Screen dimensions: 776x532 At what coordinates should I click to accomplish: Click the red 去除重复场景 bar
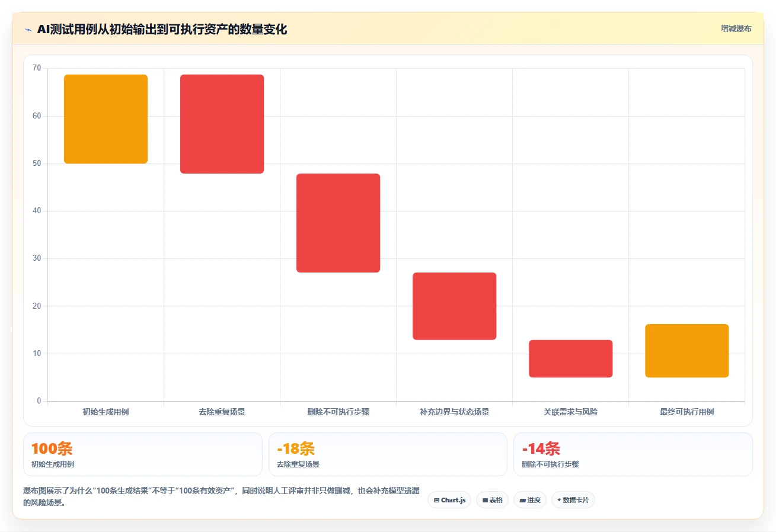222,124
